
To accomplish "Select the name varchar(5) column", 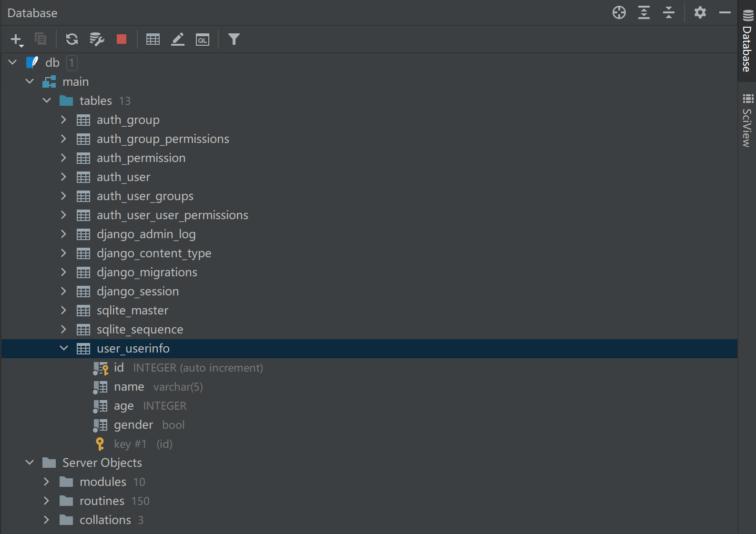I will (369, 386).
